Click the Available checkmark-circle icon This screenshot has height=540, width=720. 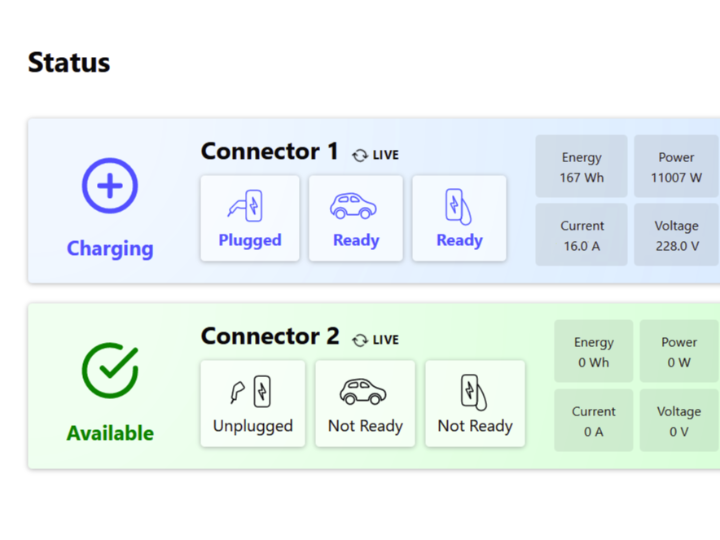point(110,371)
